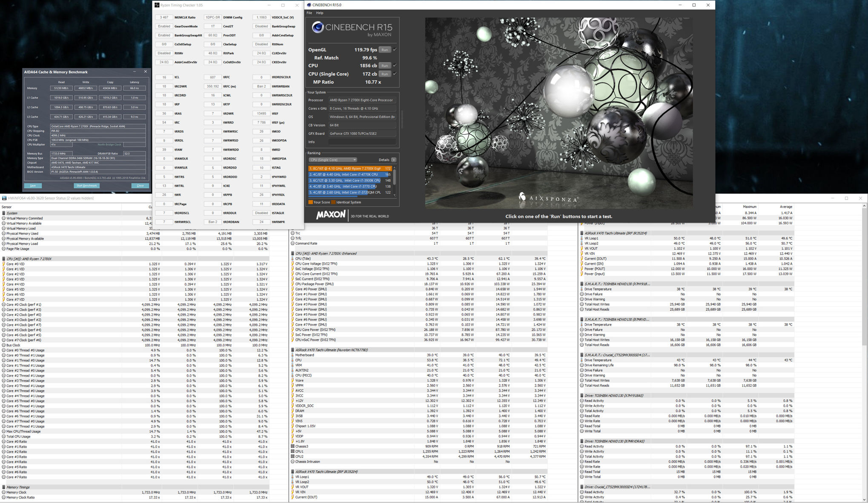Click AIDA64 Save button
Screen dimensions: 868x503
(x=33, y=186)
